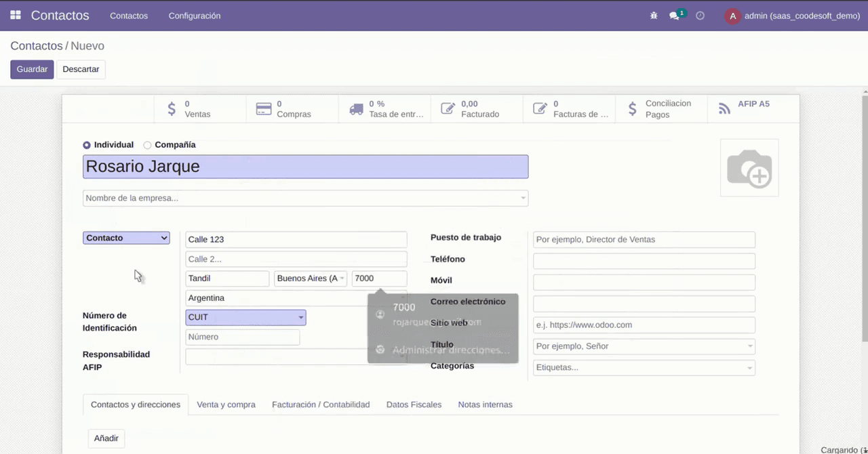Screen dimensions: 868x454
Task: Open the Título dropdown
Action: click(644, 346)
